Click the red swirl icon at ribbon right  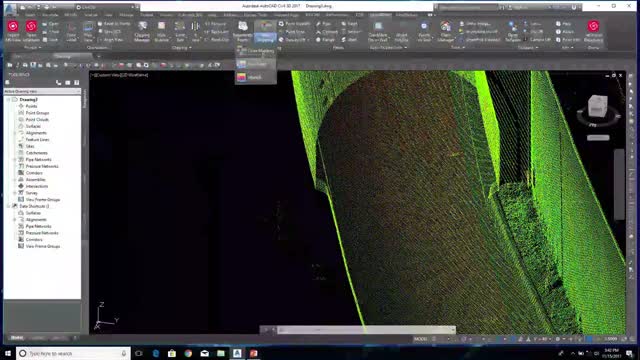coord(593,26)
